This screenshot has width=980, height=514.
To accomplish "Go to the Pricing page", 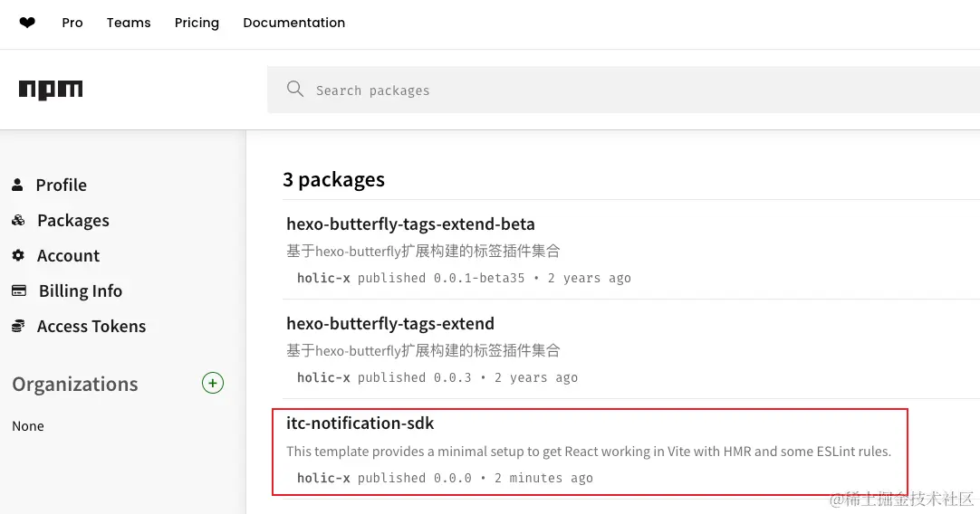I will (x=197, y=23).
